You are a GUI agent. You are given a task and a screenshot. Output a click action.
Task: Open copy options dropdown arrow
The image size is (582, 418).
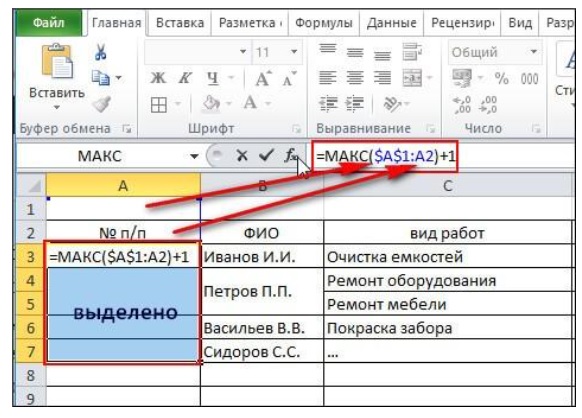(x=118, y=78)
